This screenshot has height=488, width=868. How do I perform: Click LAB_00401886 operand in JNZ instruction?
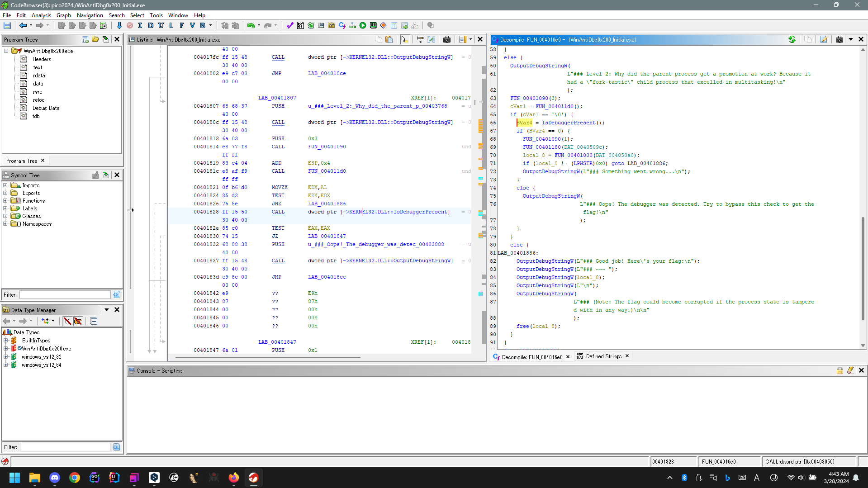pyautogui.click(x=327, y=204)
